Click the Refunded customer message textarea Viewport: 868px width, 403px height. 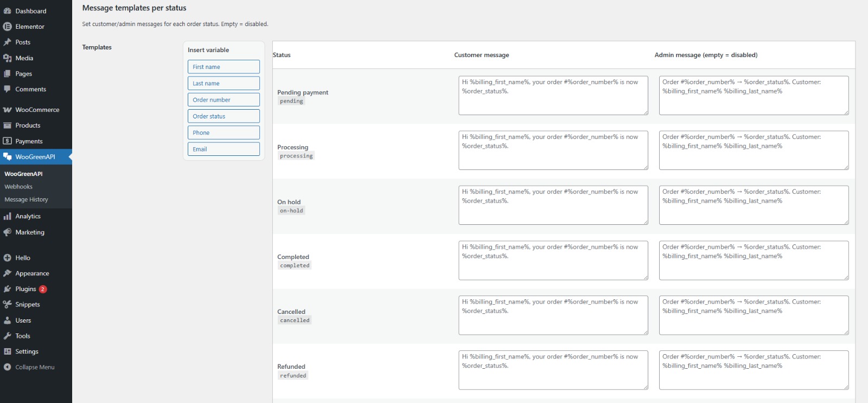tap(553, 370)
